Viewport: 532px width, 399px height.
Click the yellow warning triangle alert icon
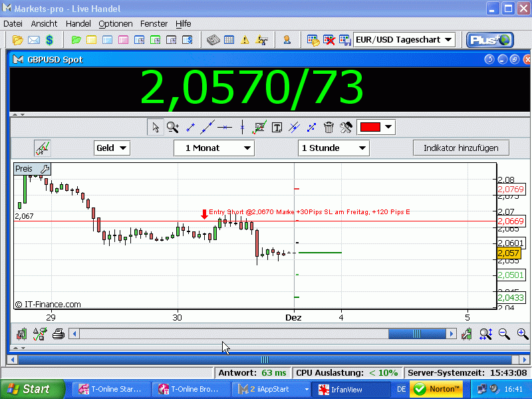[245, 40]
